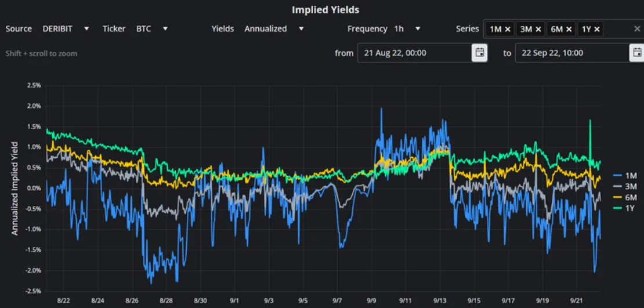Screen dimensions: 644x308
Task: Toggle the 3M series in the legend
Action: [625, 187]
